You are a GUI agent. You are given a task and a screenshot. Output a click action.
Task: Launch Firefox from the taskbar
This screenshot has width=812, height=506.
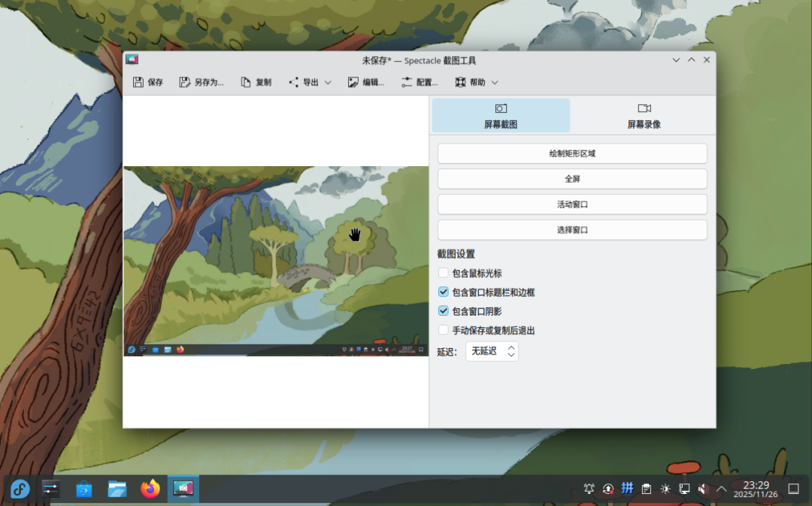tap(150, 489)
